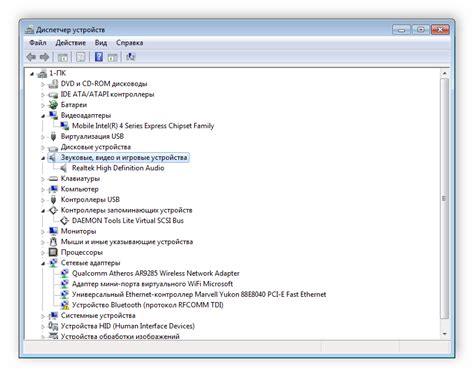Select Устройство Bluetooth (протокол RFCOMM TDI)
Screen dimensions: 474x377
pos(148,305)
